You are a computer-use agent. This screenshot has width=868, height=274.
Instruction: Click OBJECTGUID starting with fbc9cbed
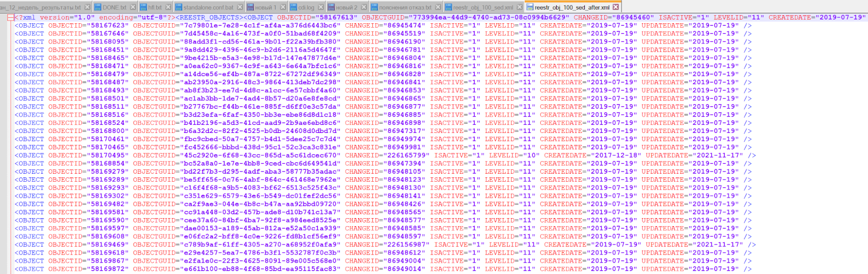point(260,139)
